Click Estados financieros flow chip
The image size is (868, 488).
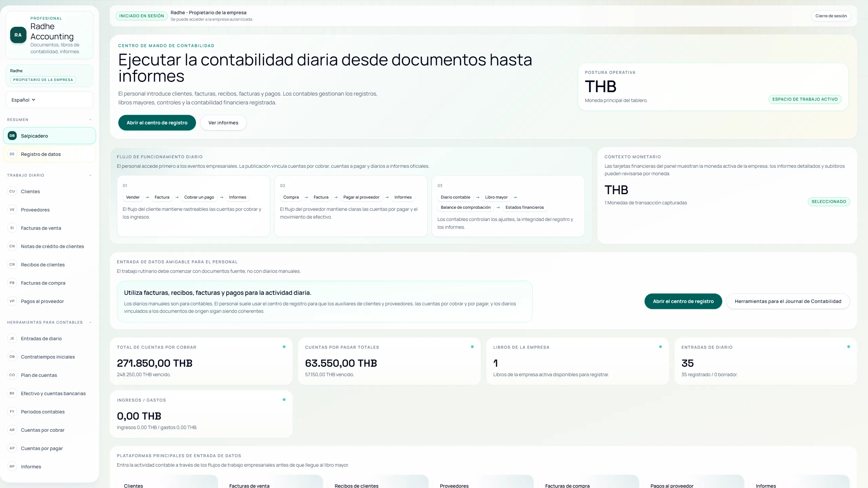(525, 207)
